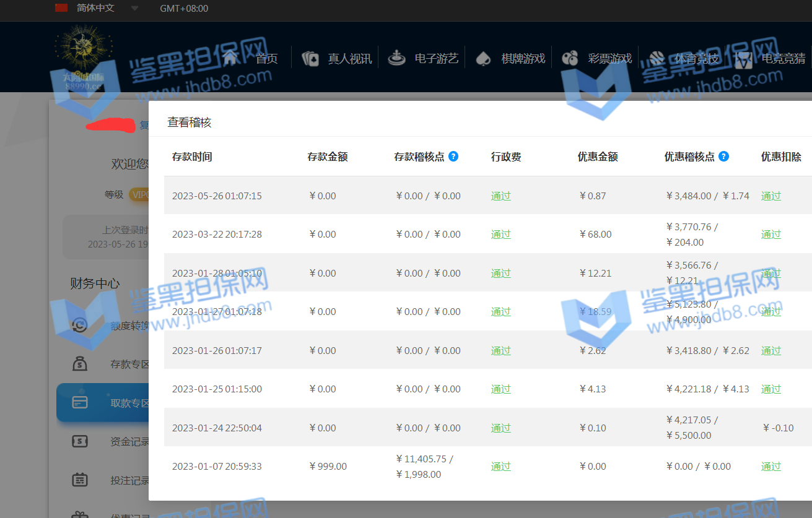
Task: Select the 2023-01-24 22:50:04 deposit row
Action: (x=217, y=428)
